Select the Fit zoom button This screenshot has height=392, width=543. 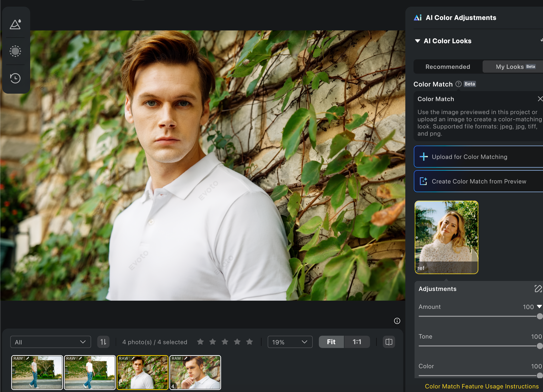point(331,342)
